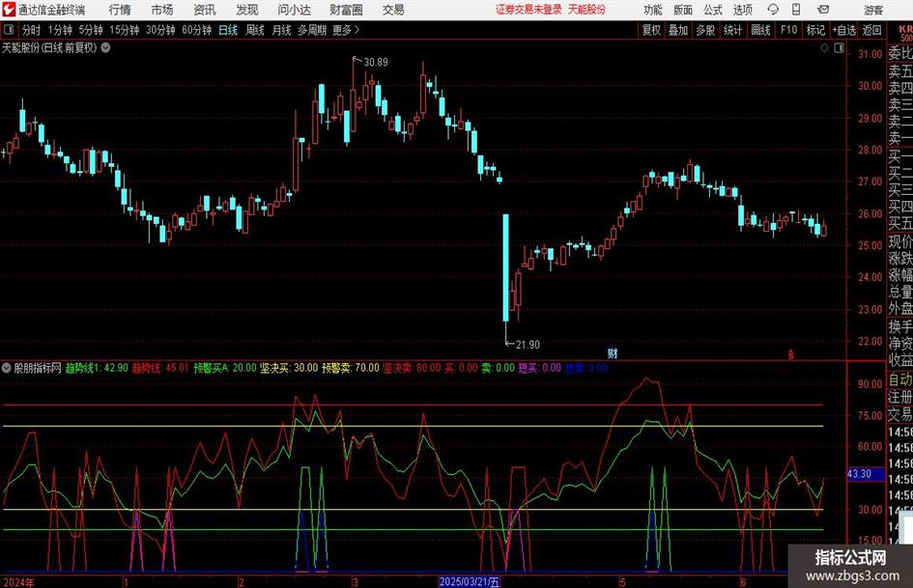
Task: Select 多周期 multi-period view
Action: 312,30
